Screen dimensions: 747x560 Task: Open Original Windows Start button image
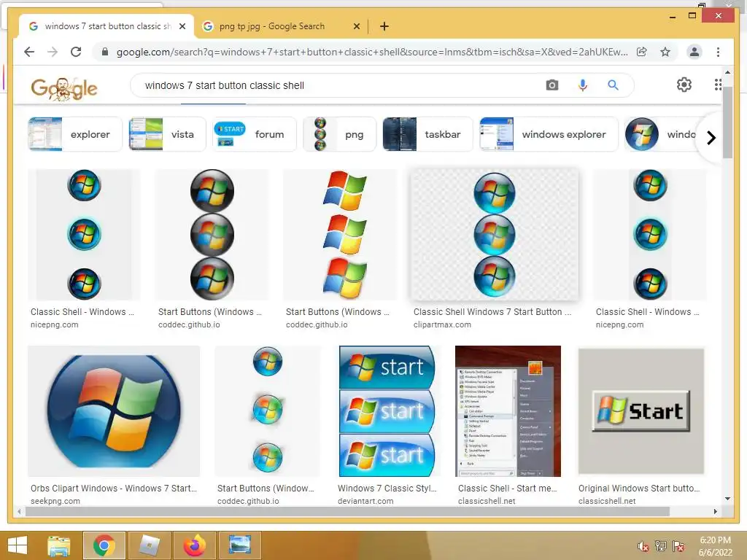tap(641, 411)
